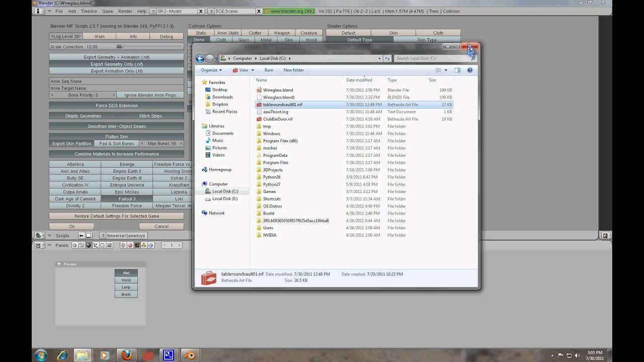The width and height of the screenshot is (644, 362).
Task: Open Explorer help question mark icon
Action: tap(470, 70)
